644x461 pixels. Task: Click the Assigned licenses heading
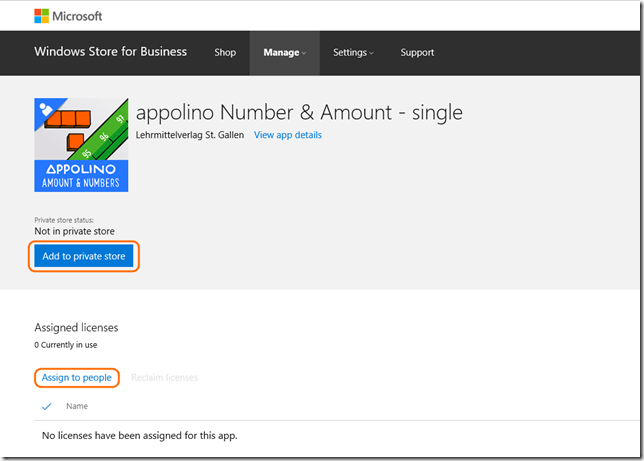tap(76, 327)
